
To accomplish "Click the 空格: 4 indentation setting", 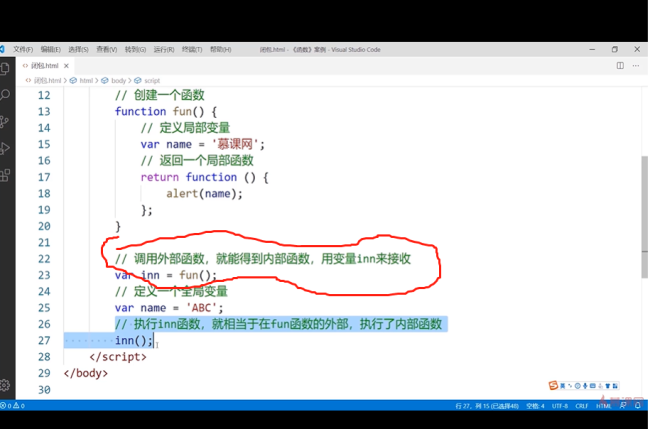I will click(535, 406).
